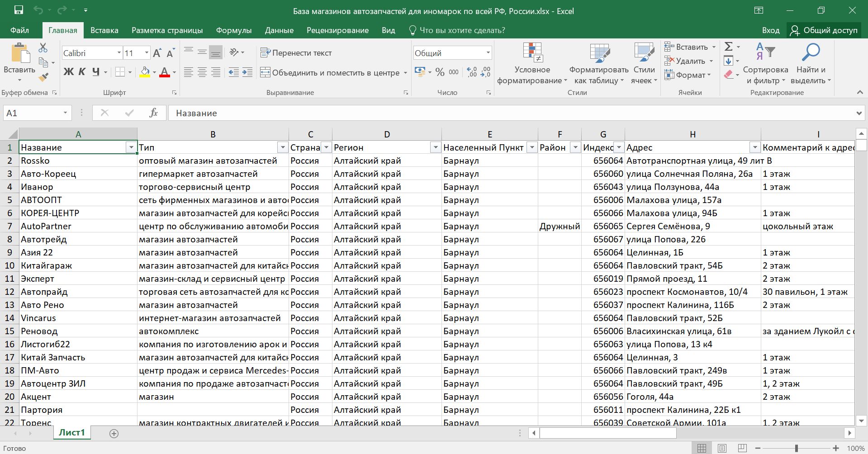Expand the number format Общий dropdown
Screen dimensions: 868x454
coord(488,53)
